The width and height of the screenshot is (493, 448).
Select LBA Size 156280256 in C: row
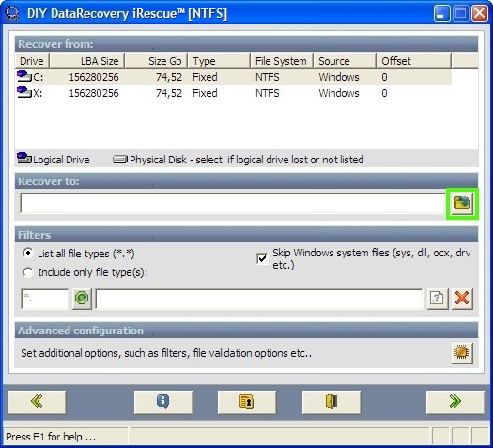(x=94, y=77)
